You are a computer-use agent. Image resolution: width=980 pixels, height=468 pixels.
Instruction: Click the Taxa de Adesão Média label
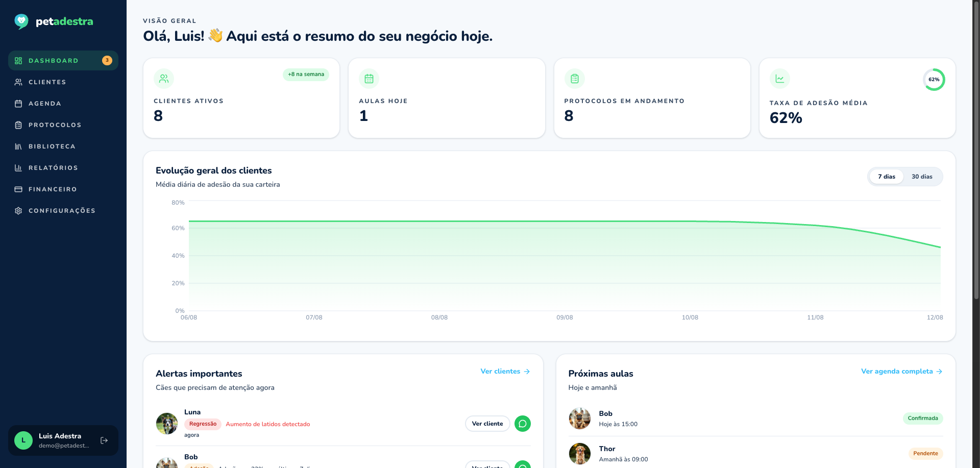point(819,103)
